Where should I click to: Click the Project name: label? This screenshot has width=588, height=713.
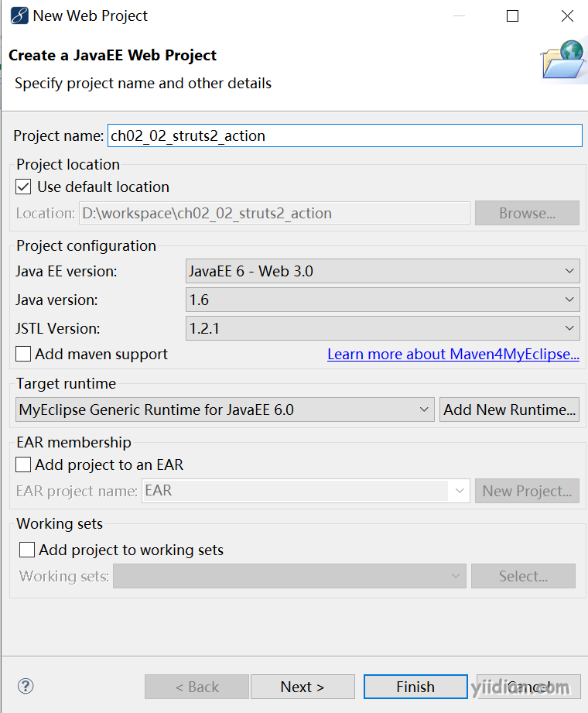point(59,136)
